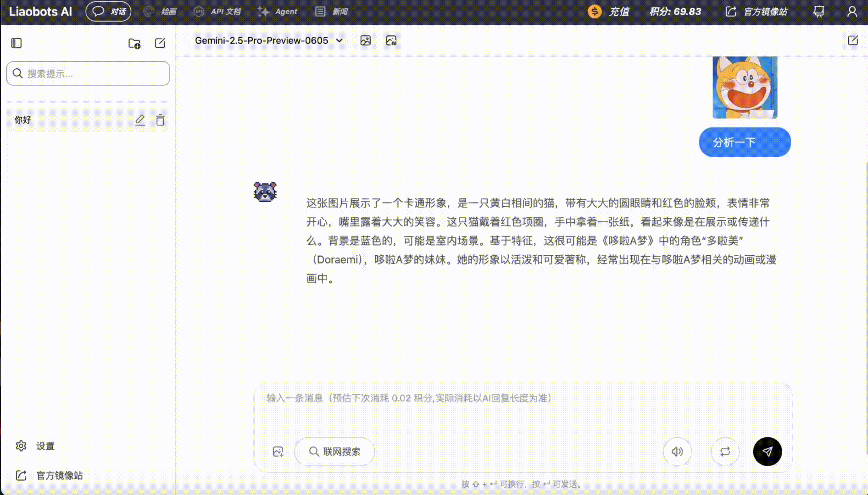Start a new chat from sidebar
This screenshot has height=495, width=868.
(x=160, y=43)
